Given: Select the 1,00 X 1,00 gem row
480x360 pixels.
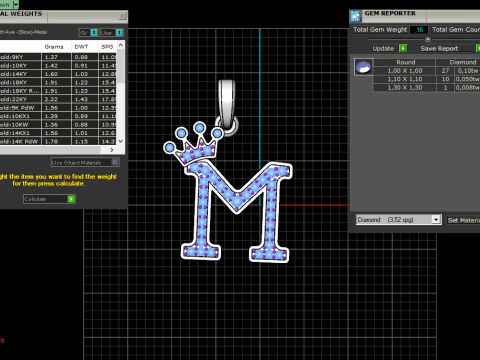Looking at the screenshot, I should (x=426, y=71).
